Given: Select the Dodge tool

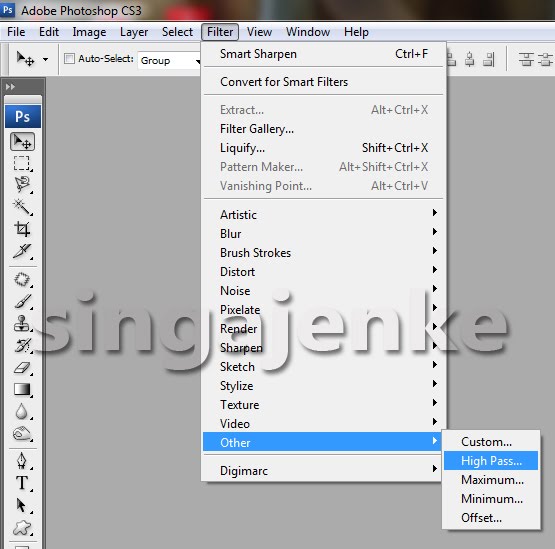Looking at the screenshot, I should pos(22,433).
